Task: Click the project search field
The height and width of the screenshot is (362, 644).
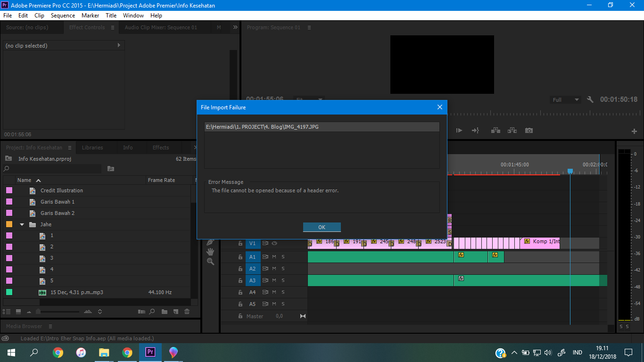Action: (x=52, y=168)
